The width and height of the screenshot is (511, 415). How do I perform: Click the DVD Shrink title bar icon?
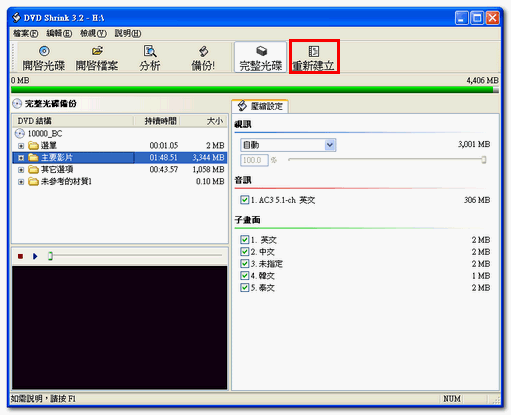point(16,17)
